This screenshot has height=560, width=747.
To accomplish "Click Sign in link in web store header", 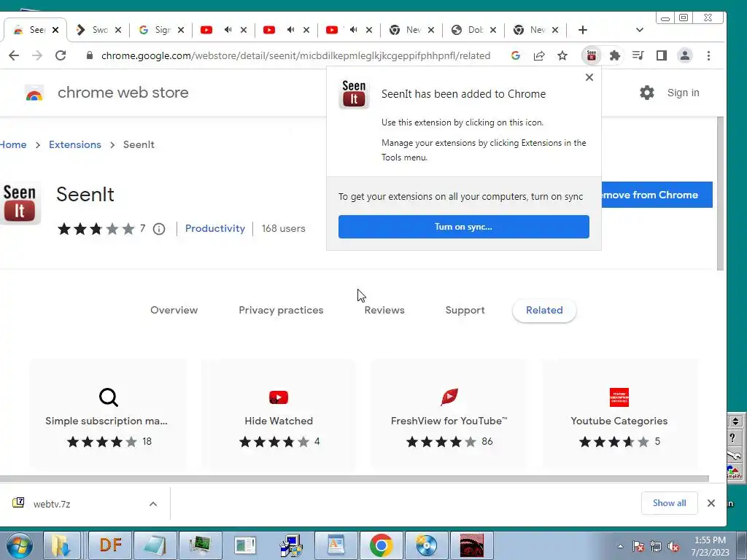I will pos(683,93).
